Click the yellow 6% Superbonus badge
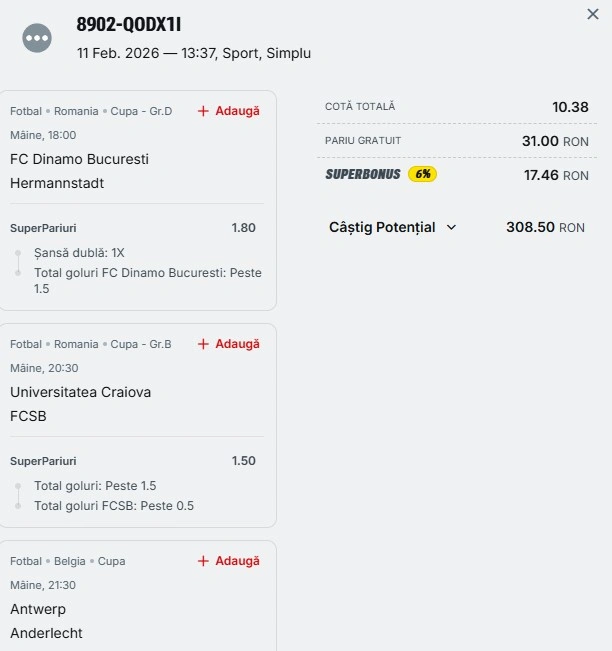 422,174
